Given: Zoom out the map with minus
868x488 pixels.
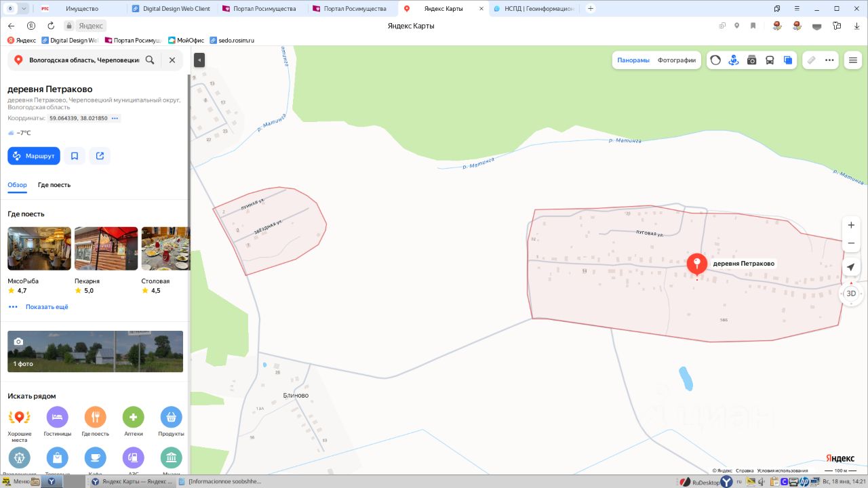Looking at the screenshot, I should coord(851,243).
